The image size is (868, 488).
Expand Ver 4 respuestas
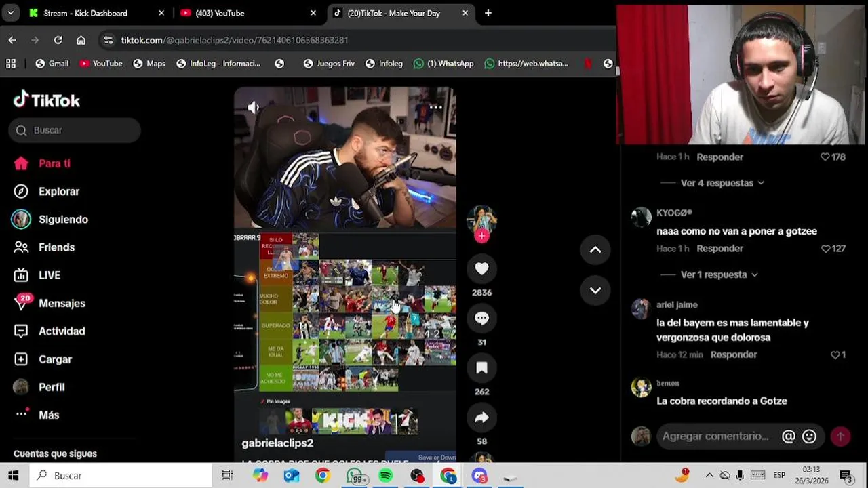click(723, 183)
